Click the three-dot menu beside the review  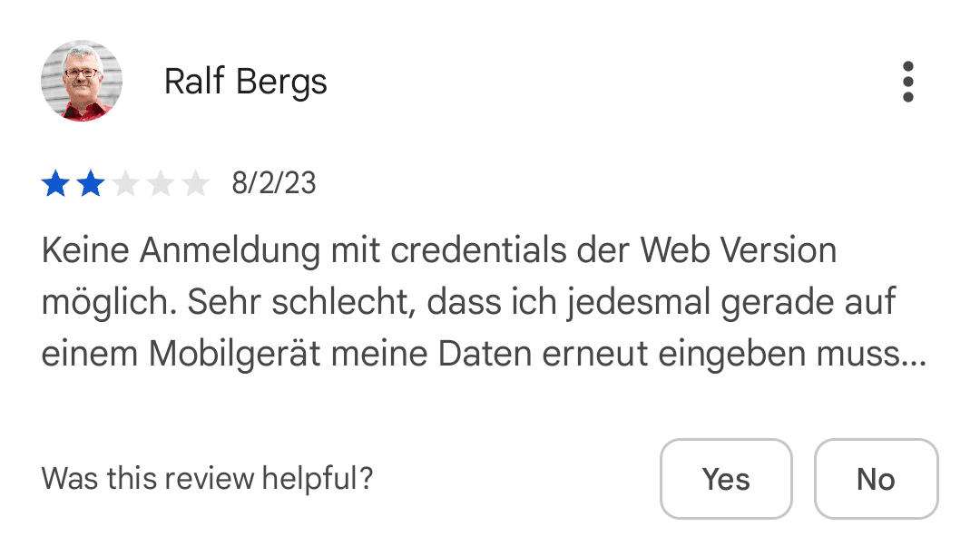pos(907,81)
